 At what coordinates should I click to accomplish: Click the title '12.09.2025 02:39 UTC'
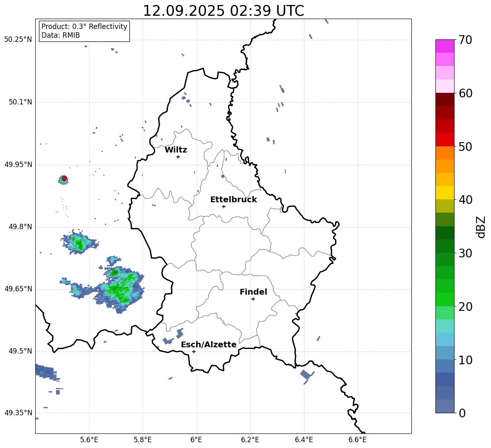click(x=223, y=11)
